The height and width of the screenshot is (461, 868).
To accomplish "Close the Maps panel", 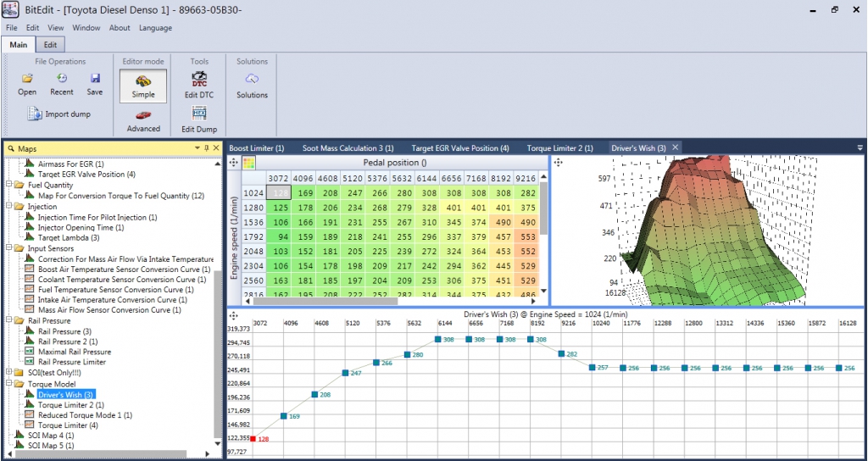I will (x=216, y=148).
